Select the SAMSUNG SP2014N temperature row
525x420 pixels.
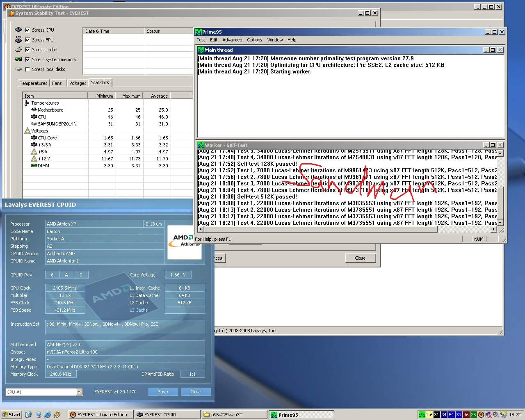(107, 124)
